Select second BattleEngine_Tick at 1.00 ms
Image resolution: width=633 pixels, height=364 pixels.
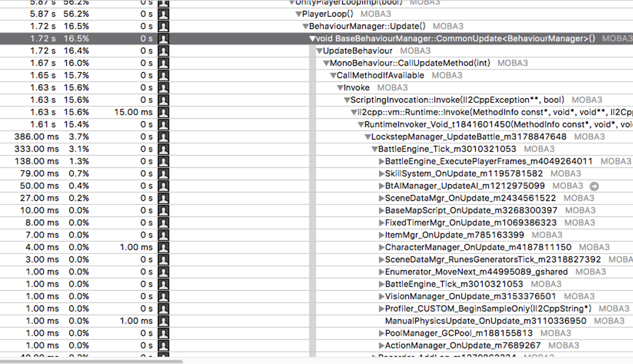point(454,284)
